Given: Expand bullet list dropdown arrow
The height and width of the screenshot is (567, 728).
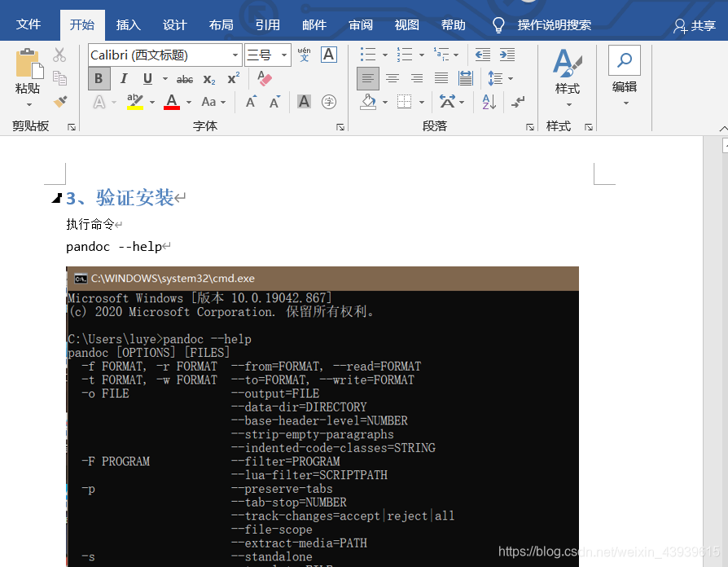Looking at the screenshot, I should tap(385, 55).
